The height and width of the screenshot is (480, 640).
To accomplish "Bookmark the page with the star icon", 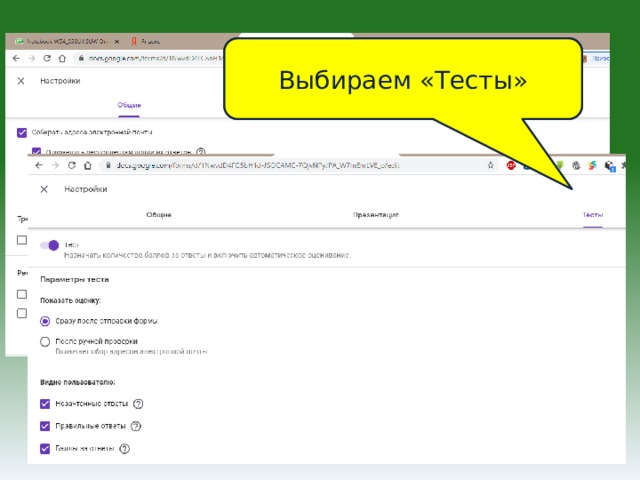I will coord(491,165).
